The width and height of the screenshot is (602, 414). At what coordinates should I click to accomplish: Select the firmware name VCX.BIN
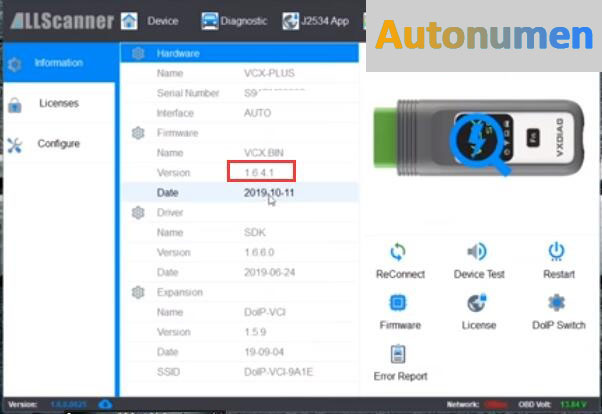point(264,153)
